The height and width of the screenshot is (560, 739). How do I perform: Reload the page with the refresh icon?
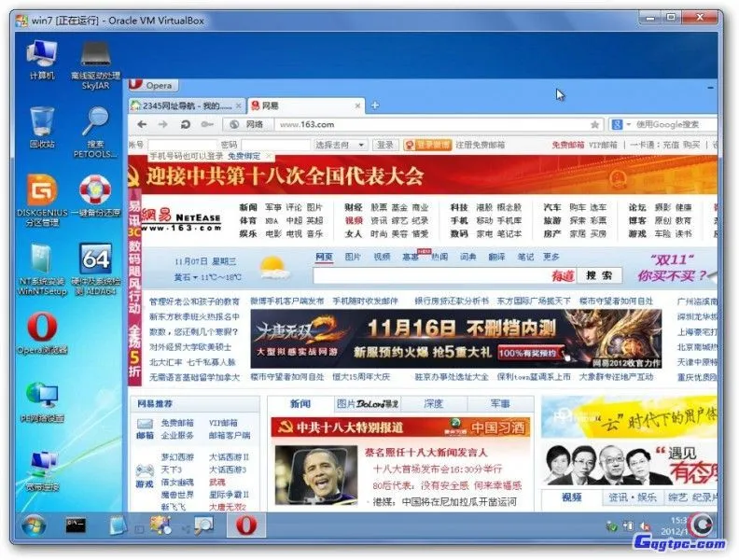(186, 124)
